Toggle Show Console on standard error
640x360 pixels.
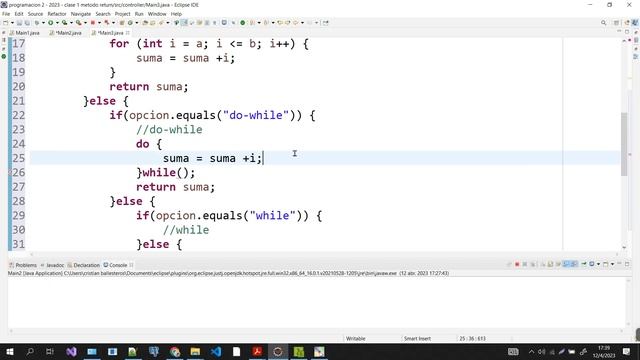click(574, 264)
